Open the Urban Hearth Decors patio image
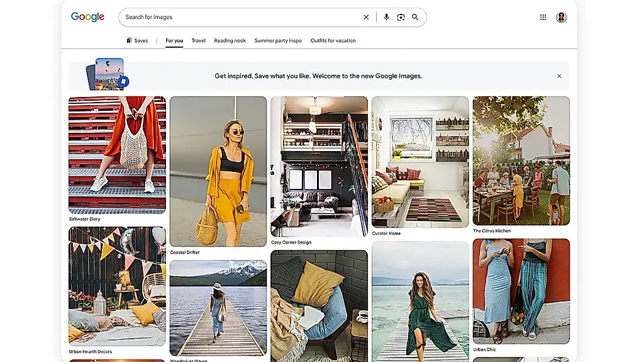 pos(117,286)
